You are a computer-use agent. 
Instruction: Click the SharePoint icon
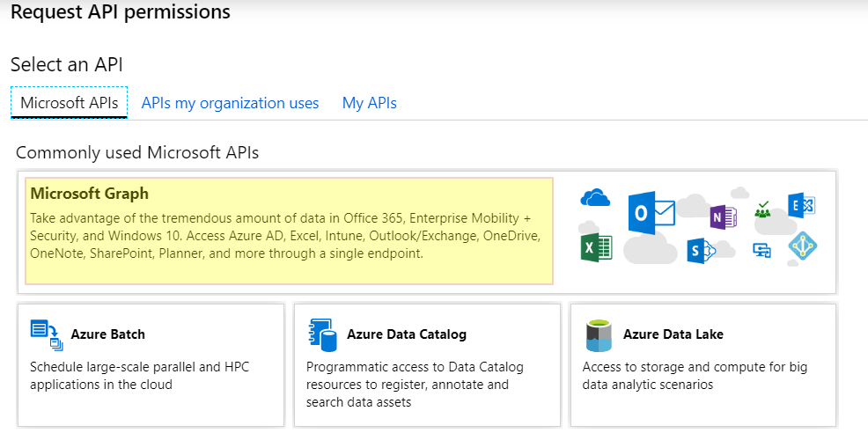pyautogui.click(x=701, y=251)
